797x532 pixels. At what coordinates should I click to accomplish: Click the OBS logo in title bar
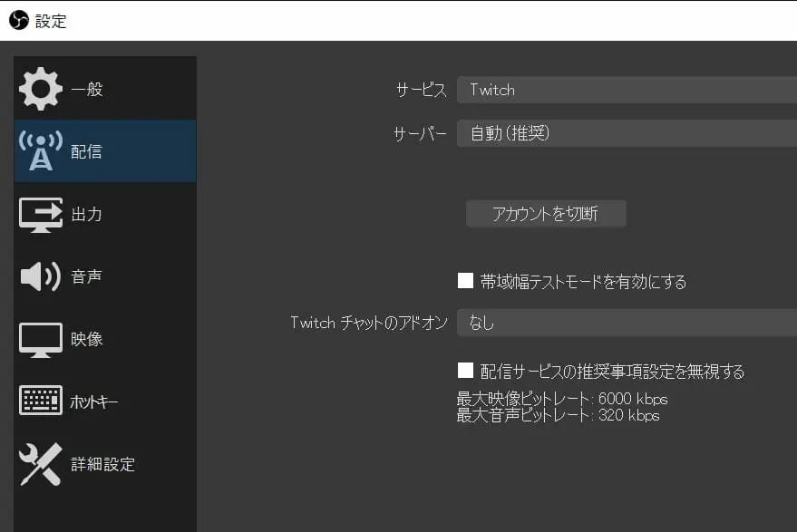pyautogui.click(x=18, y=20)
